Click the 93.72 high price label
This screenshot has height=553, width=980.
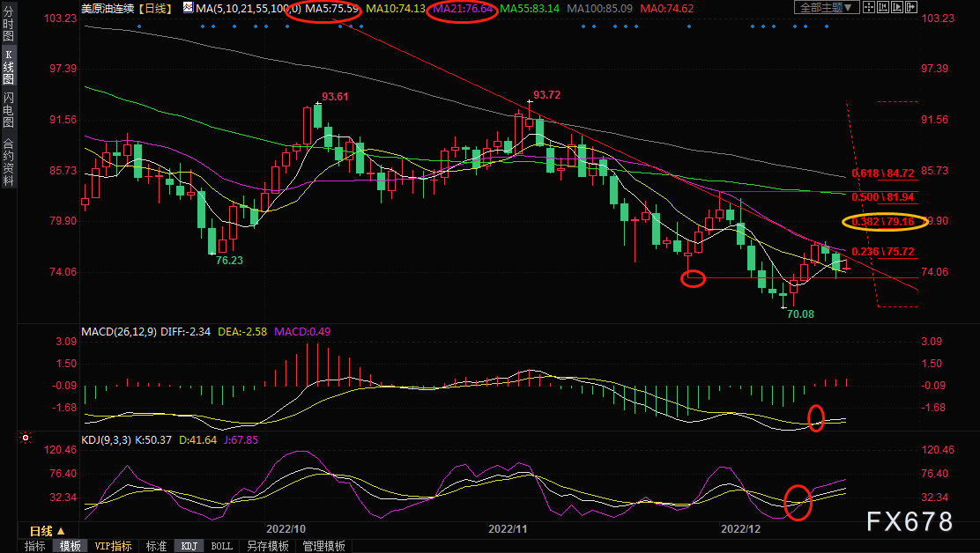pos(547,95)
